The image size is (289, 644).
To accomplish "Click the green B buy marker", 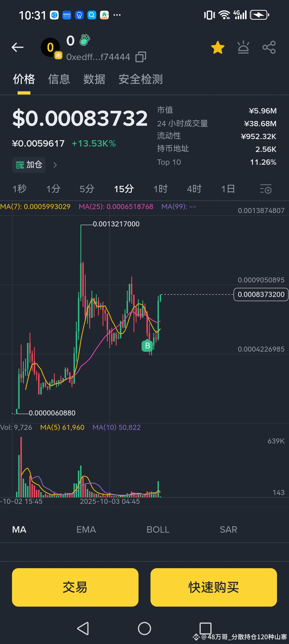I will tap(147, 346).
